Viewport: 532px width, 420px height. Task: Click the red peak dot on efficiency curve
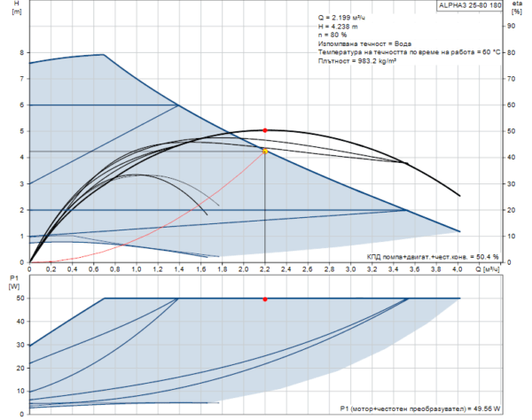coord(265,130)
